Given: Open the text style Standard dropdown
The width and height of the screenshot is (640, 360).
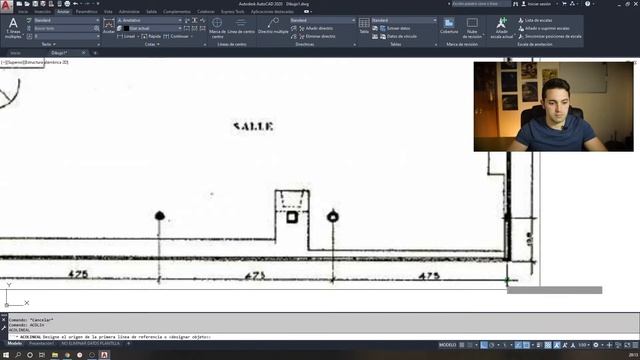Looking at the screenshot, I should coord(66,20).
